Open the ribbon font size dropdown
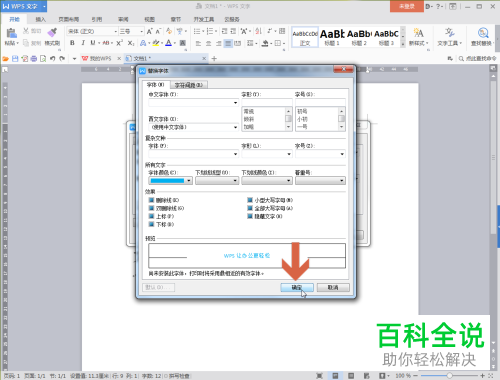 [142, 31]
